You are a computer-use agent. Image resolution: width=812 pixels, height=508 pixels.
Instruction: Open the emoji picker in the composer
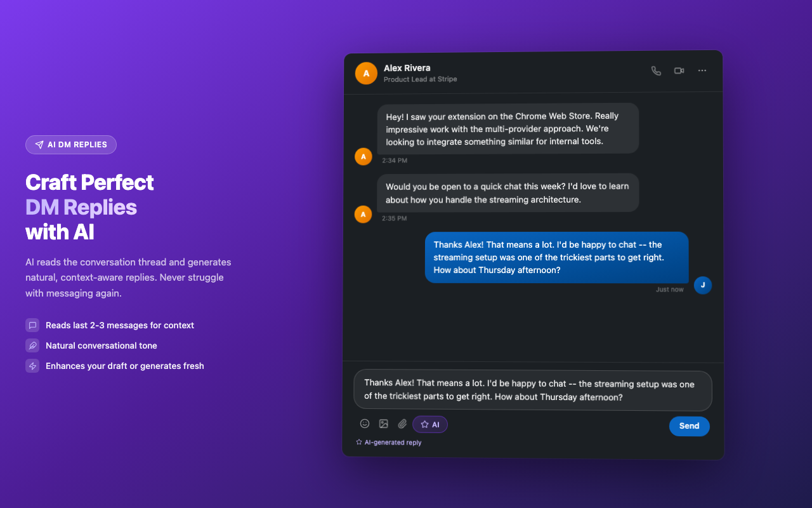point(365,424)
